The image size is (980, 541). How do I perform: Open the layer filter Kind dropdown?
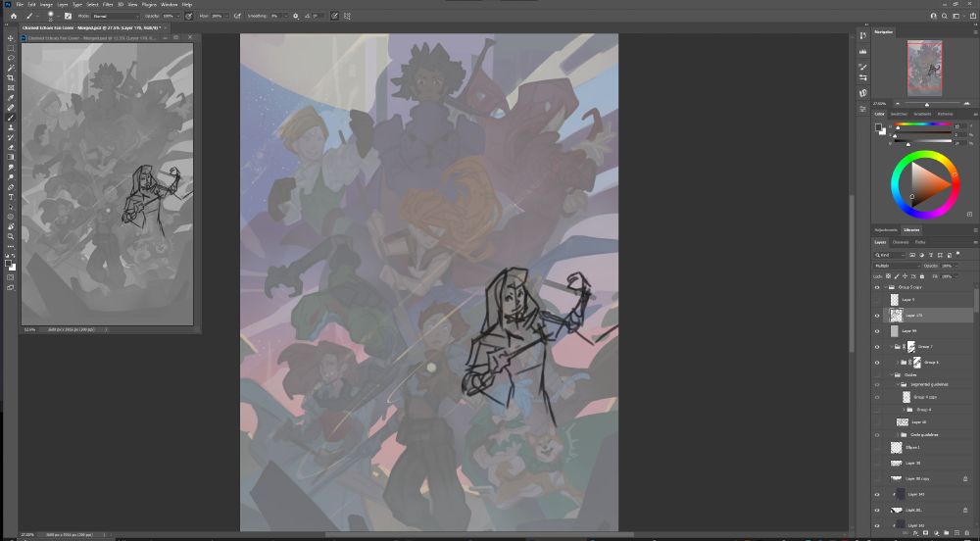(890, 255)
